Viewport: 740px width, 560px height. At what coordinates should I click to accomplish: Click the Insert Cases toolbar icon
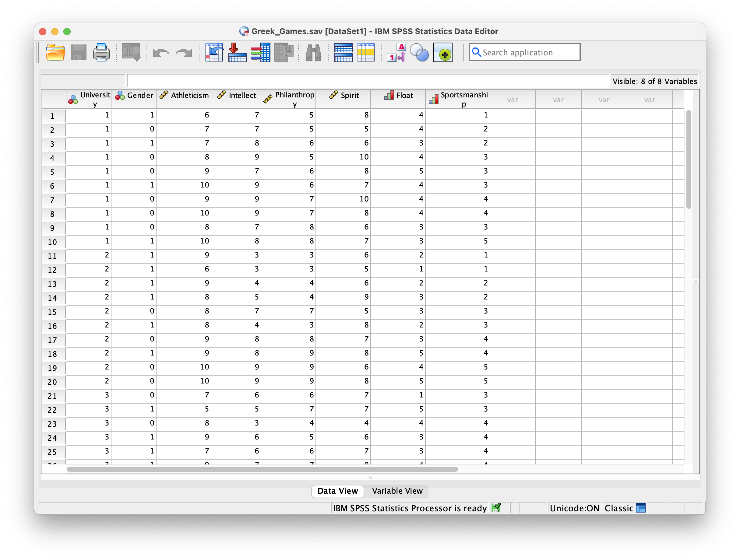coord(343,52)
